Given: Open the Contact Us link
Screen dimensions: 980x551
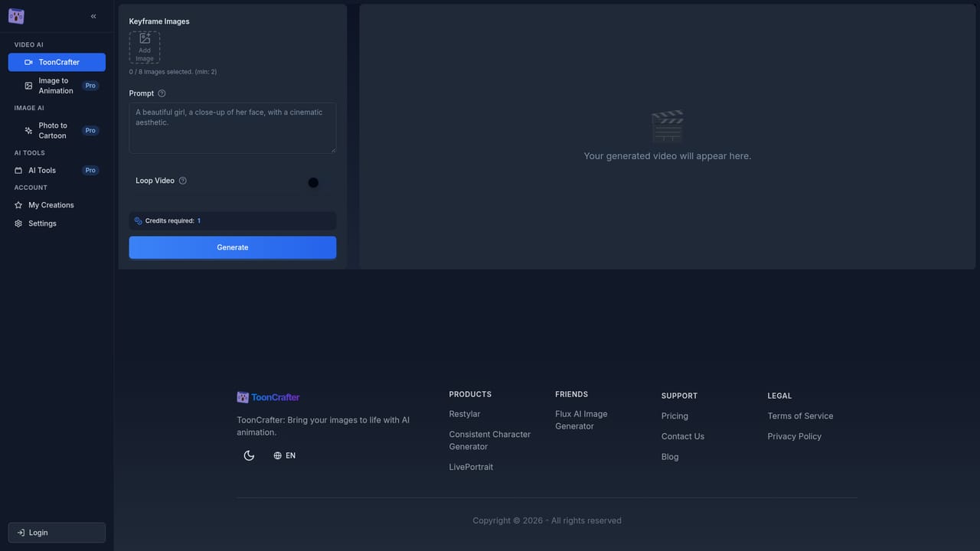Looking at the screenshot, I should [683, 436].
